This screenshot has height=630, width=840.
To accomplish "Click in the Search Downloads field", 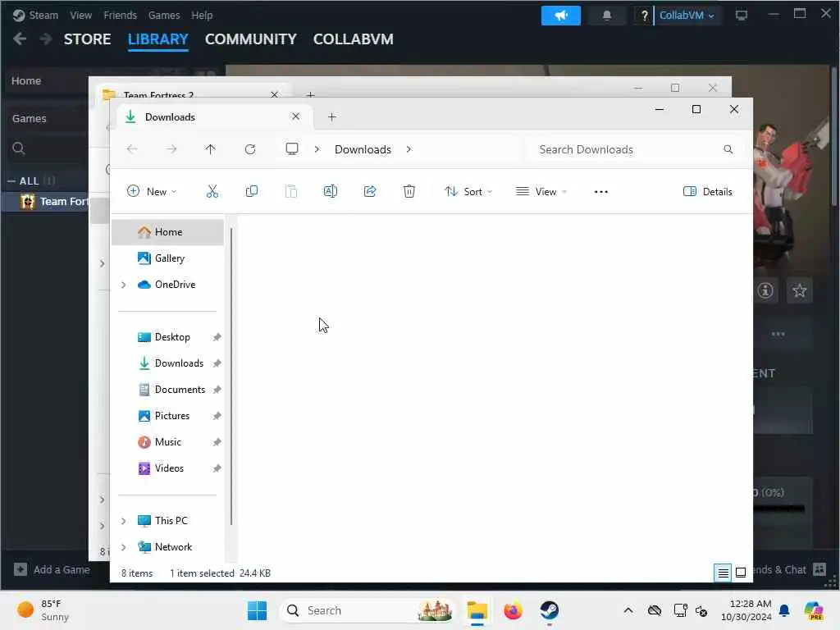I will click(x=635, y=149).
